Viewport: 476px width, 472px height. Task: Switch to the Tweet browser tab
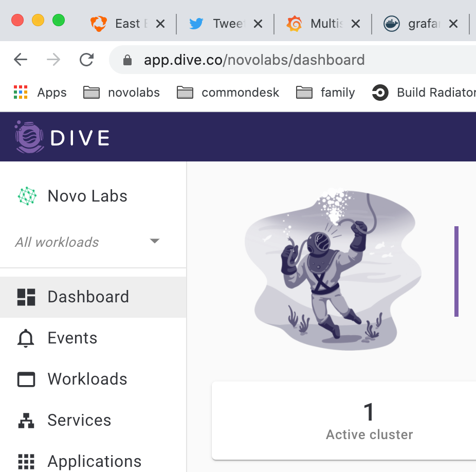pyautogui.click(x=225, y=24)
